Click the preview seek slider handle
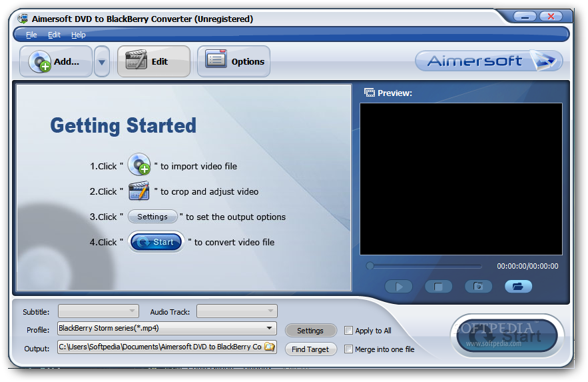The width and height of the screenshot is (588, 382). tap(370, 266)
